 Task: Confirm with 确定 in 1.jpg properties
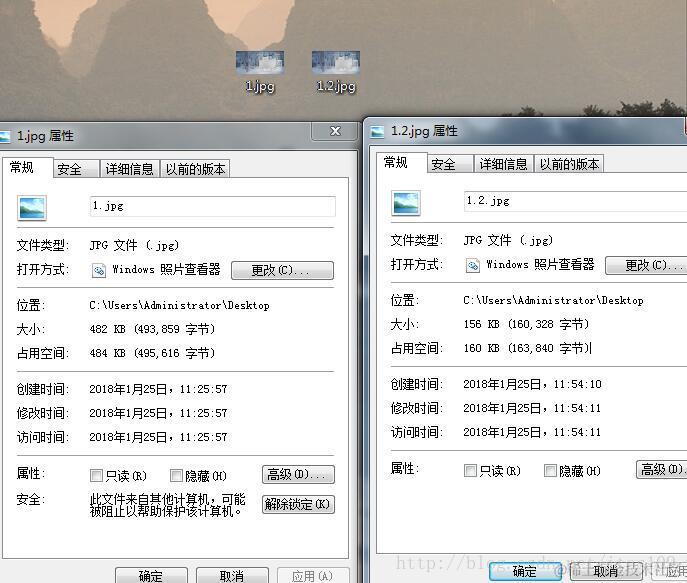point(151,576)
